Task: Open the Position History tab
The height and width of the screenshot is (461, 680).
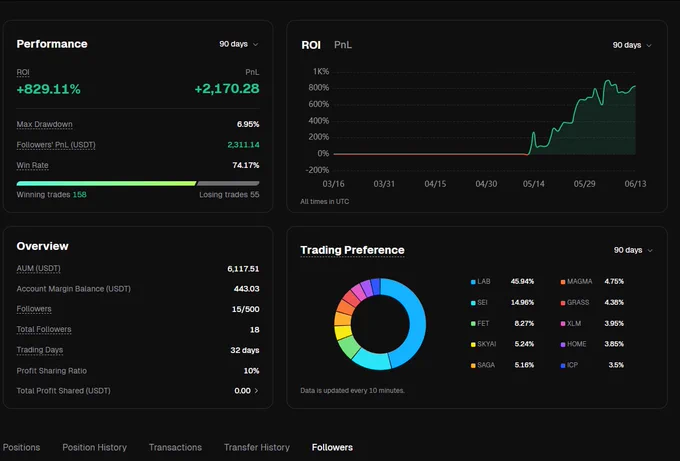Action: coord(95,447)
